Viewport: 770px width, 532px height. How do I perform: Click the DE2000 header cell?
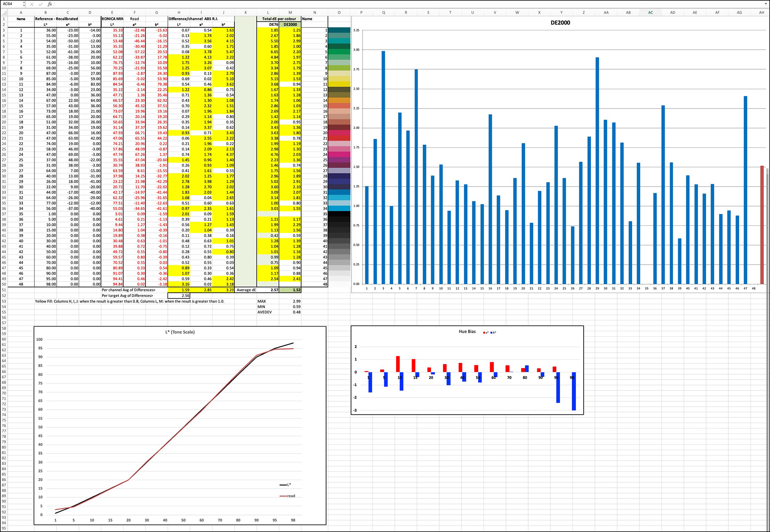[290, 24]
